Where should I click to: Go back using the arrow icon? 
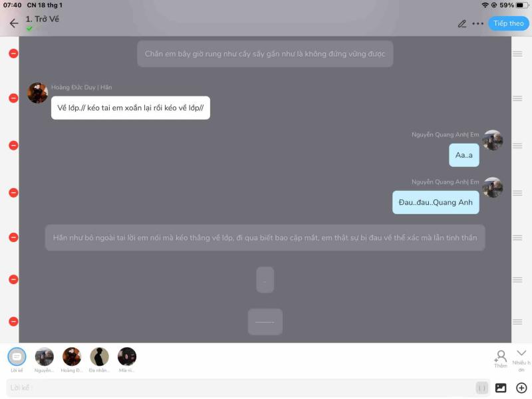tap(14, 23)
